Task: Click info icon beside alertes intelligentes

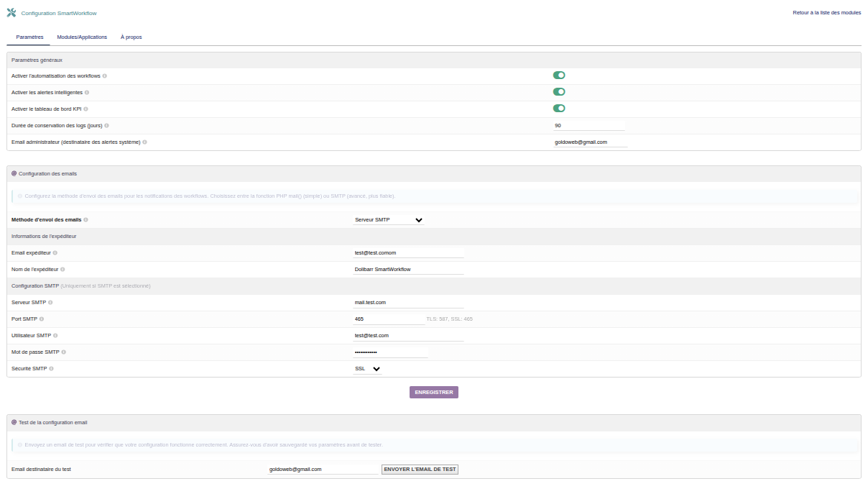Action: pyautogui.click(x=88, y=92)
